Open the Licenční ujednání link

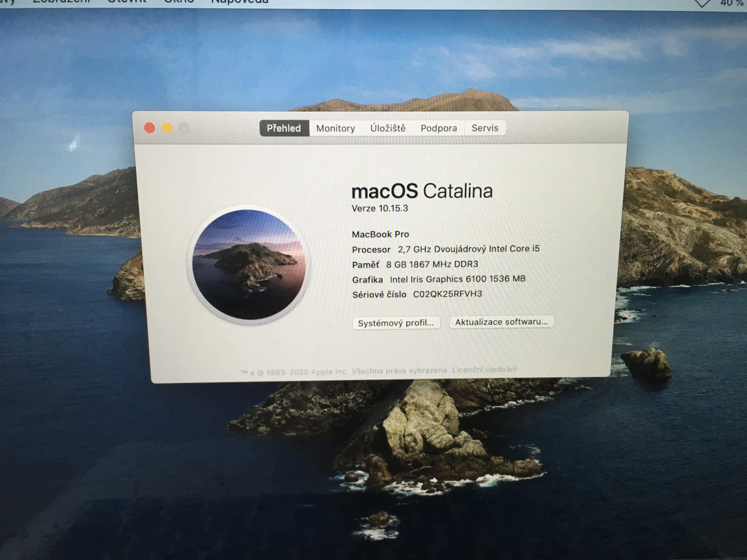(x=484, y=369)
